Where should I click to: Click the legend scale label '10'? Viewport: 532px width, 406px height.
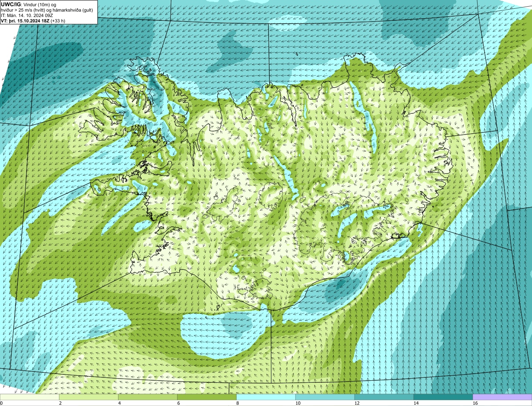[297, 403]
